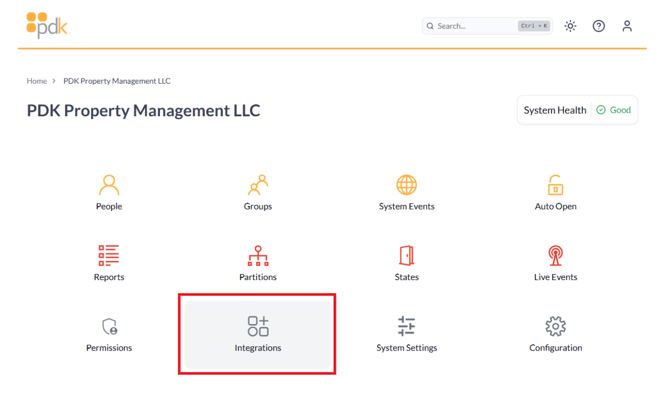Select the Partitions hierarchy icon
670x400 pixels.
[258, 256]
